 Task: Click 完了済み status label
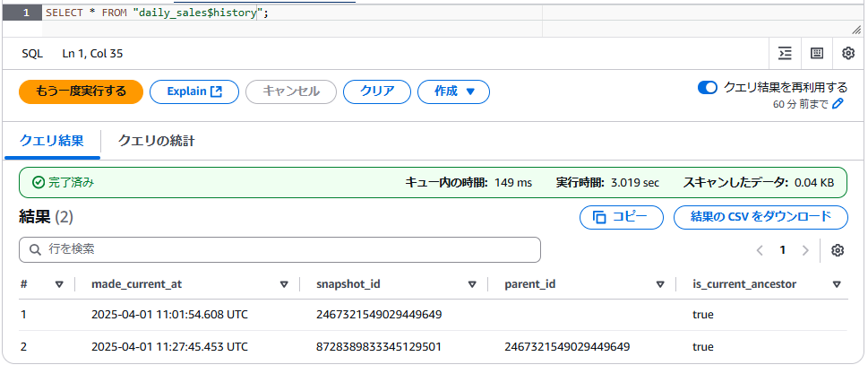[63, 183]
